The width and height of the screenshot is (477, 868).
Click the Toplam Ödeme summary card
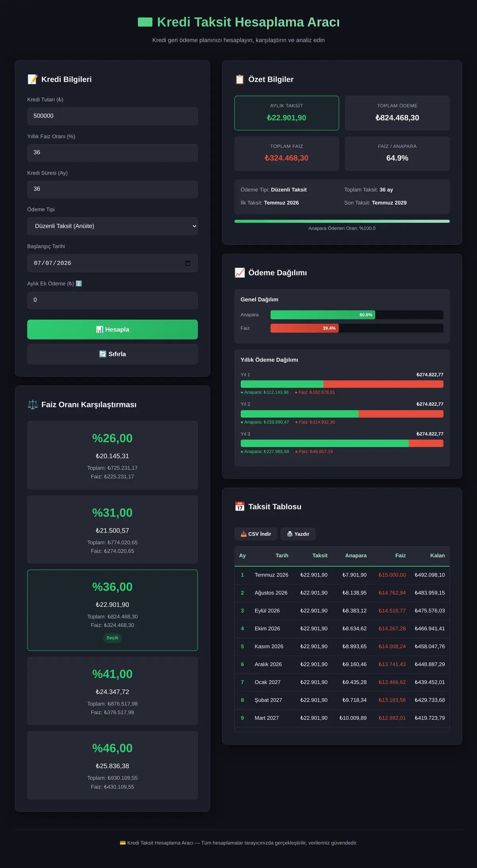pyautogui.click(x=397, y=113)
